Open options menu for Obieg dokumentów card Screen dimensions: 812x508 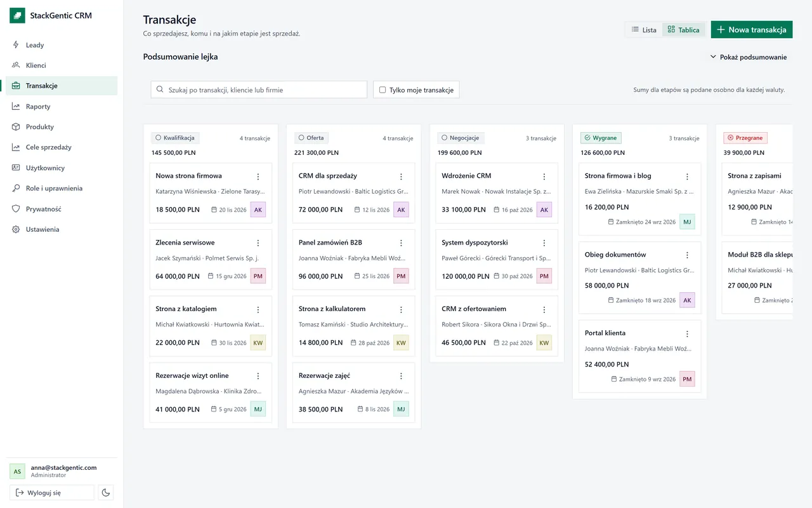click(x=687, y=255)
